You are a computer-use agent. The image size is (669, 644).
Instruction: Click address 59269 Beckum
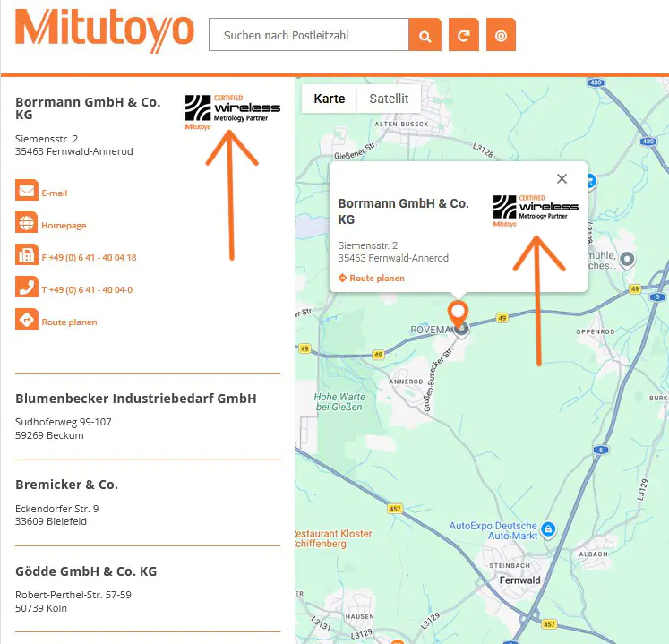pos(49,435)
